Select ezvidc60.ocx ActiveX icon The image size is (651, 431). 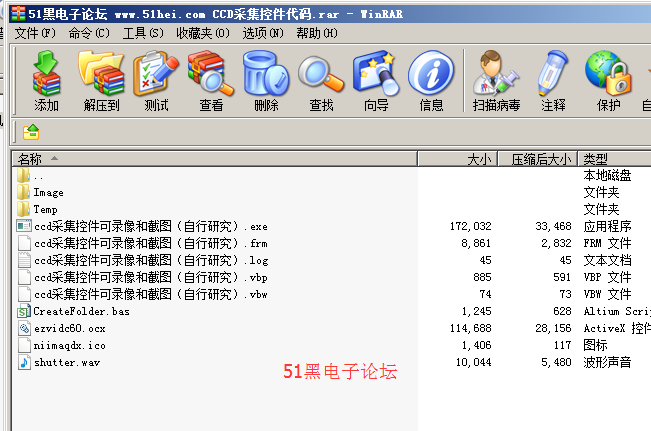(24, 328)
